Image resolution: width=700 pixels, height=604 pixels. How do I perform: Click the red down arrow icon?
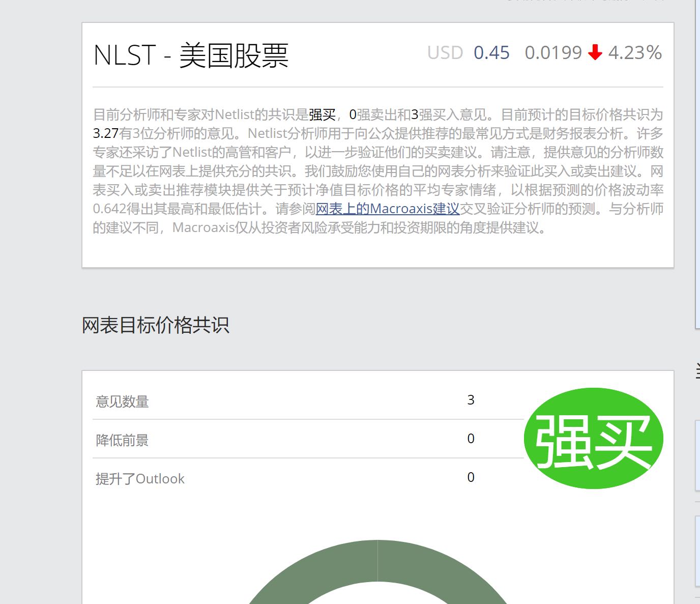click(x=595, y=52)
